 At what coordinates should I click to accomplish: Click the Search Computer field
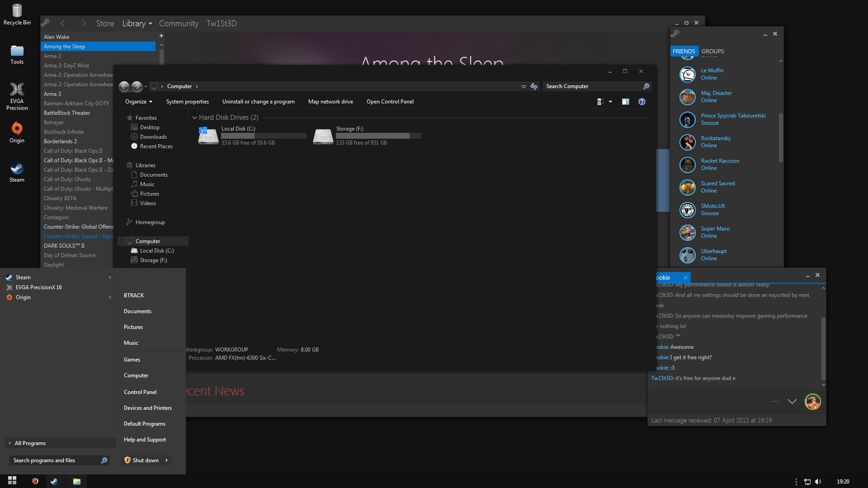(597, 86)
